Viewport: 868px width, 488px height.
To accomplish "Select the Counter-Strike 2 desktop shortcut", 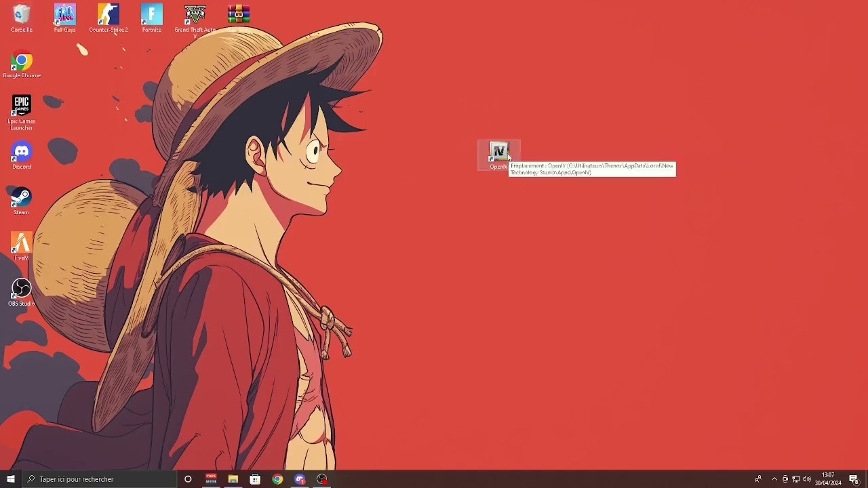I will click(108, 18).
